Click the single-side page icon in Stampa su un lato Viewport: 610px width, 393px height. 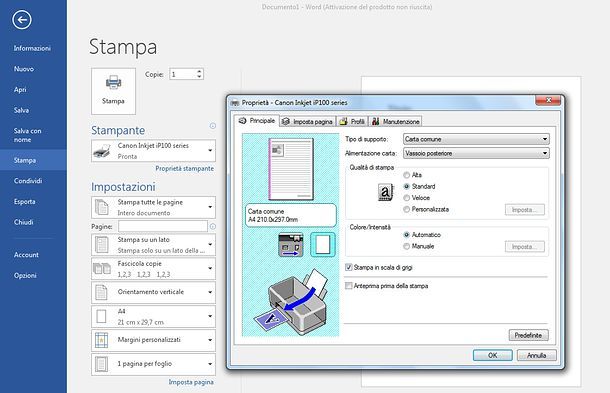[x=102, y=245]
